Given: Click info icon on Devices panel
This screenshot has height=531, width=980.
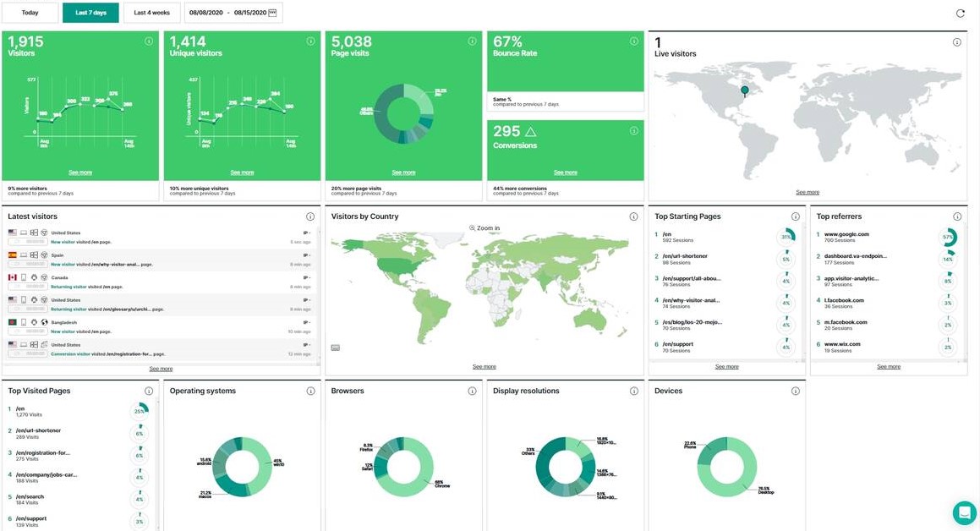Looking at the screenshot, I should [x=795, y=391].
